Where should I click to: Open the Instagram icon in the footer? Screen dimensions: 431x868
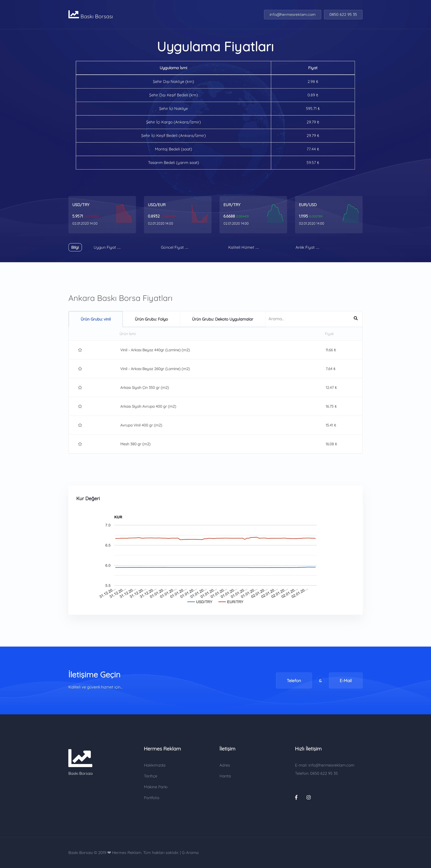(x=309, y=797)
